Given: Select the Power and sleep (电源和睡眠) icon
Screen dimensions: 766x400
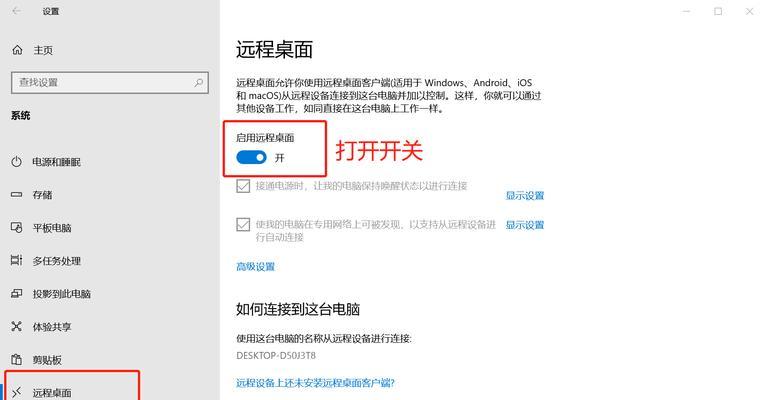Looking at the screenshot, I should click(17, 162).
